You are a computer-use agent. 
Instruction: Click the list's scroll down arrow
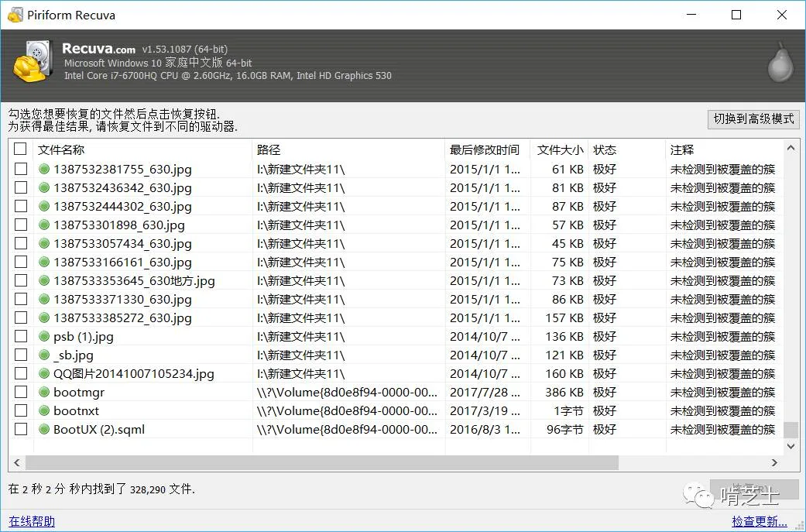(x=791, y=446)
